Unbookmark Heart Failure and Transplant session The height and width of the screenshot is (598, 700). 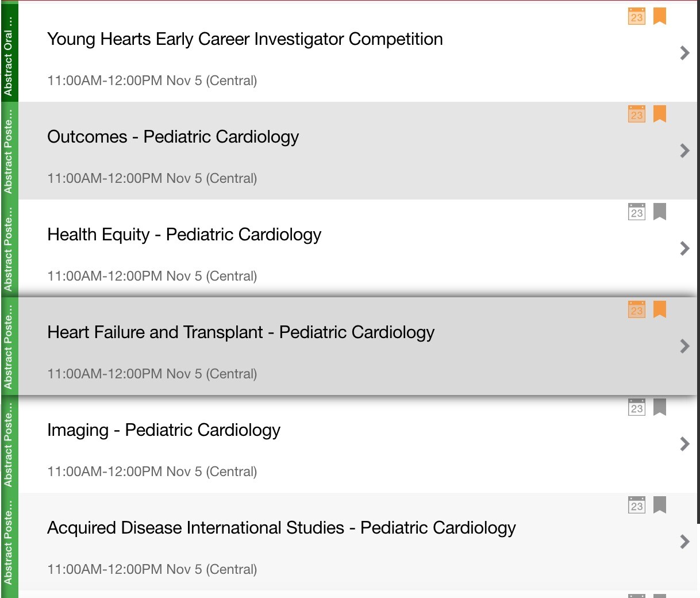tap(660, 309)
